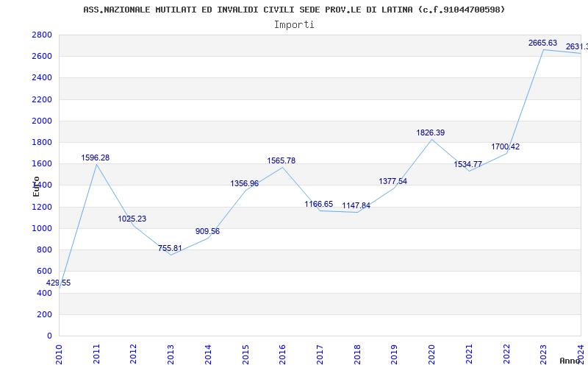The height and width of the screenshot is (368, 588).
Task: Click the 2800 y-axis value
Action: pyautogui.click(x=42, y=35)
